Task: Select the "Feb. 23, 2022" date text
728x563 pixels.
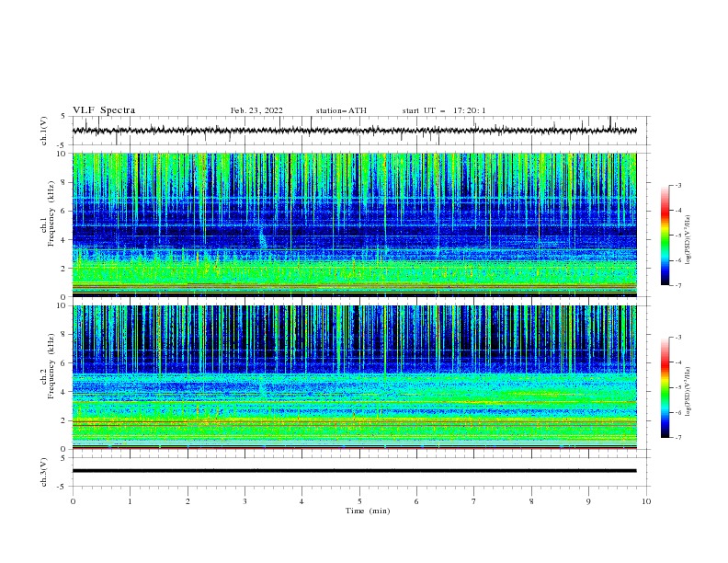Action: coord(256,110)
